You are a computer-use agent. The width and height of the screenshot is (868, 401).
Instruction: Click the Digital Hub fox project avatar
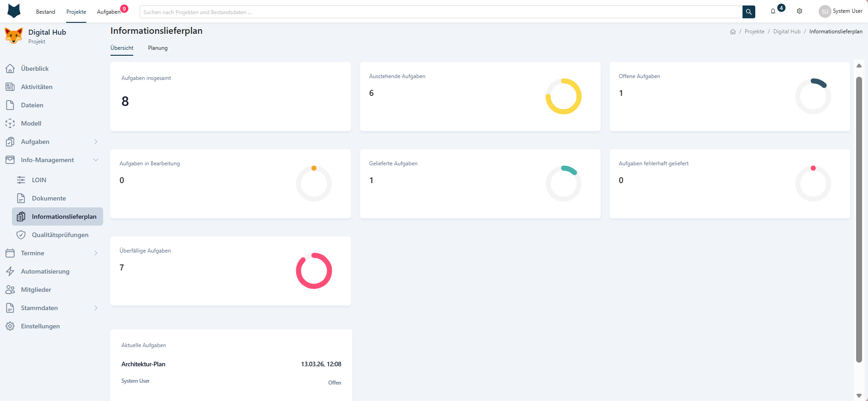click(x=14, y=36)
